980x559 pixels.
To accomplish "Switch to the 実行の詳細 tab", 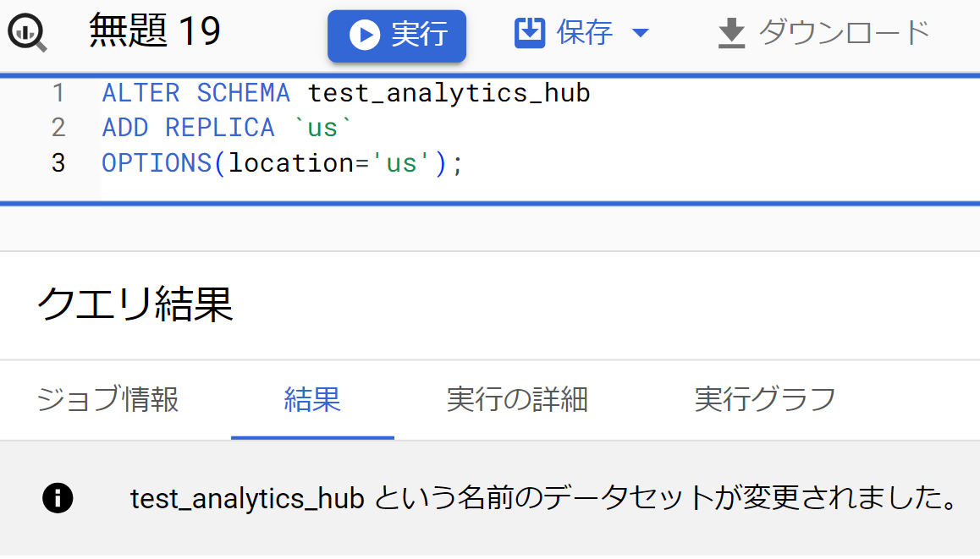I will [517, 399].
